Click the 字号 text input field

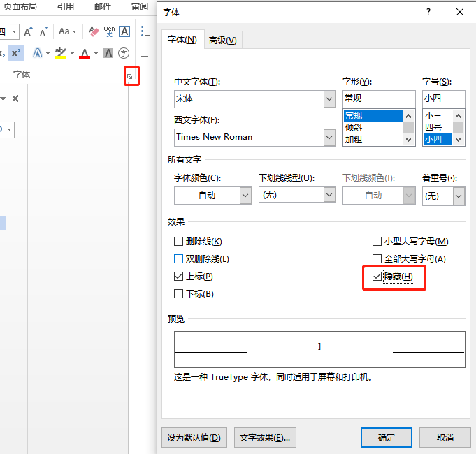click(444, 99)
